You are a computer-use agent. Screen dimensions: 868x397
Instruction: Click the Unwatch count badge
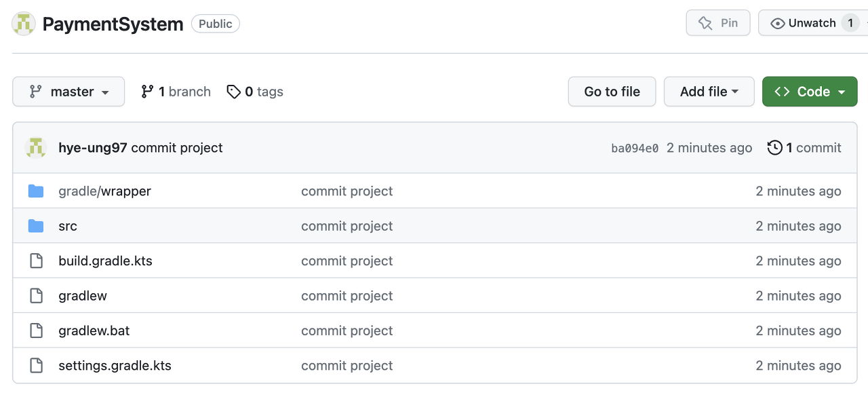850,23
